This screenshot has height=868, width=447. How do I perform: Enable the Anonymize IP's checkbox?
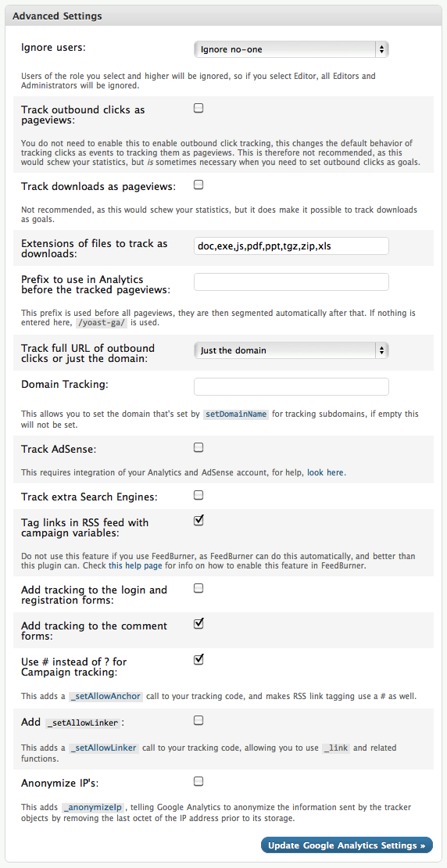point(198,782)
